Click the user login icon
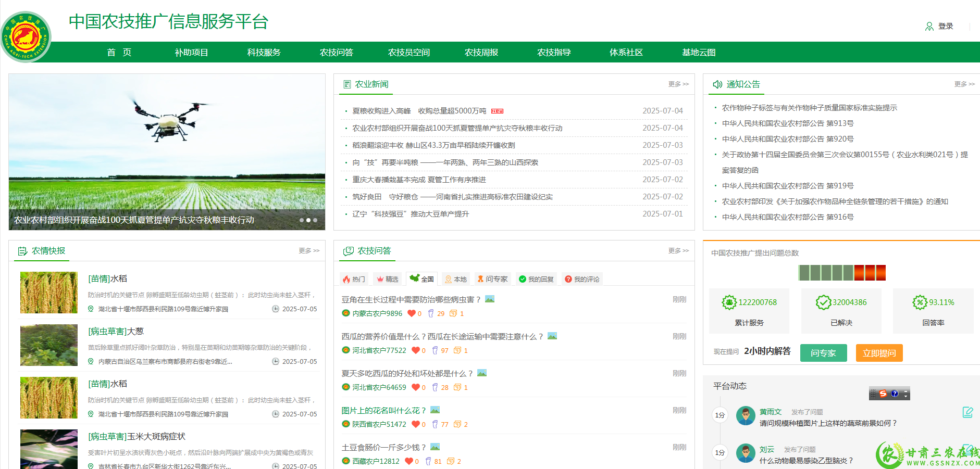The height and width of the screenshot is (469, 980). [x=929, y=26]
